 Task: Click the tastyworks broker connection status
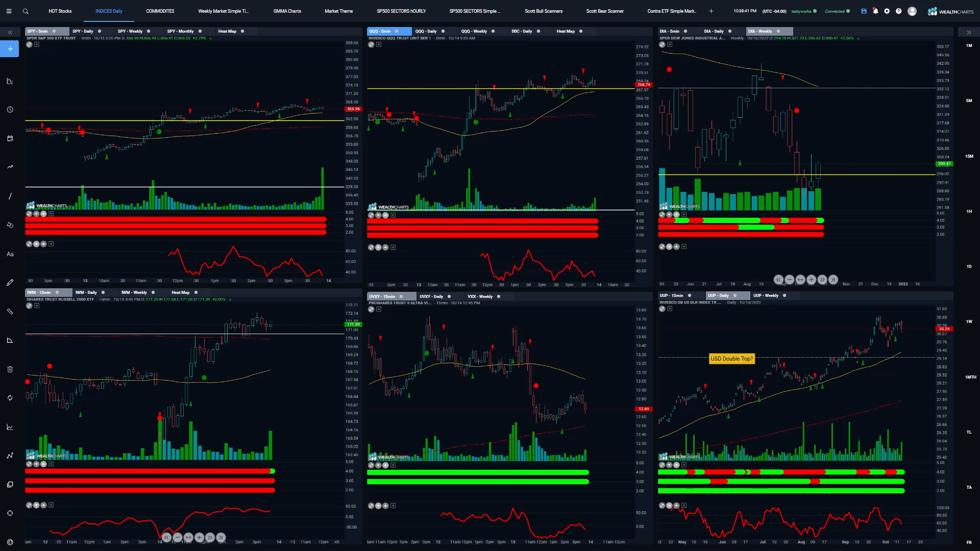tap(804, 11)
